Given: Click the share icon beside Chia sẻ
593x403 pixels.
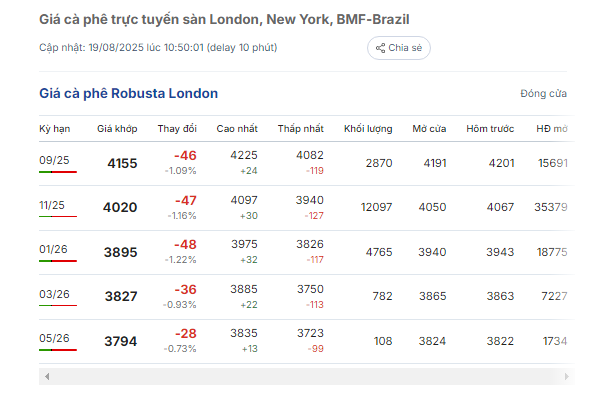Looking at the screenshot, I should coord(380,48).
